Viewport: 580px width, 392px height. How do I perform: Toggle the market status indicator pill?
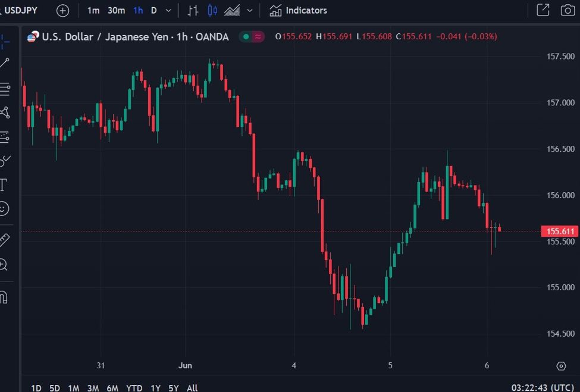pos(252,37)
